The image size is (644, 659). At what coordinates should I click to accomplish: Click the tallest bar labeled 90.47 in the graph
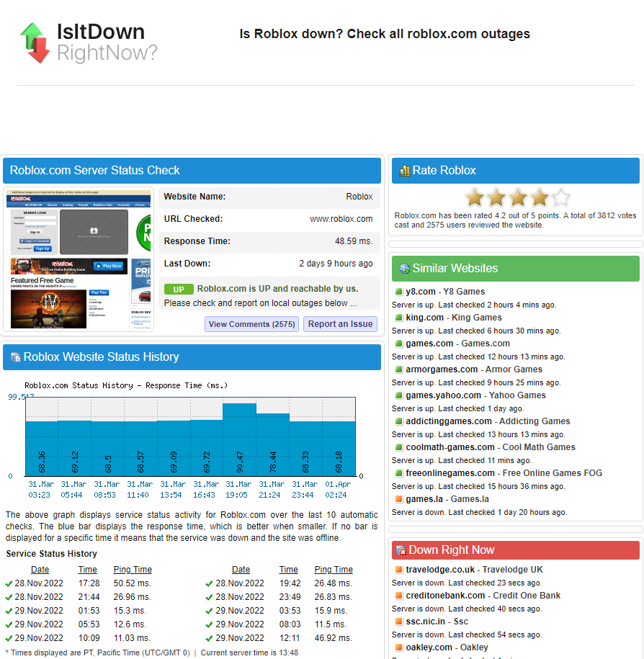click(239, 439)
